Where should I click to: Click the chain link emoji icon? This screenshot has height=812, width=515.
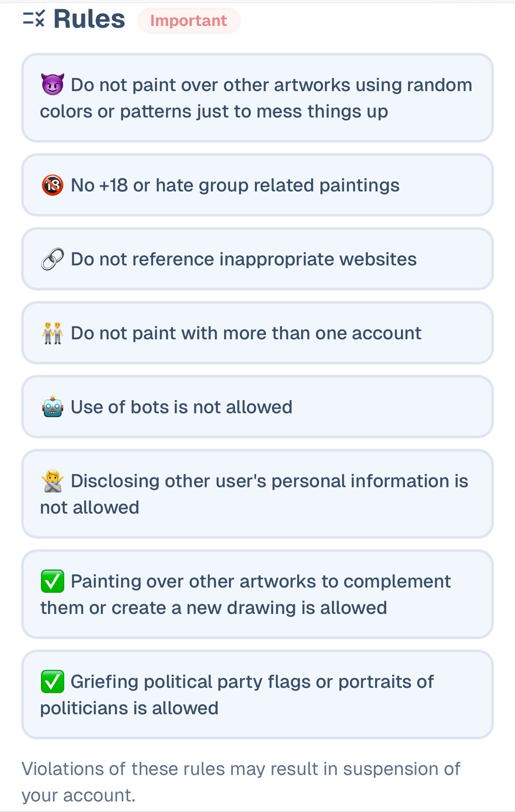[52, 259]
